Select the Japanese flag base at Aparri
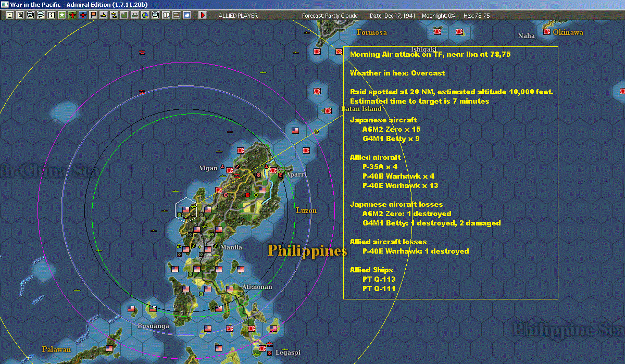625x364 pixels. 273,169
